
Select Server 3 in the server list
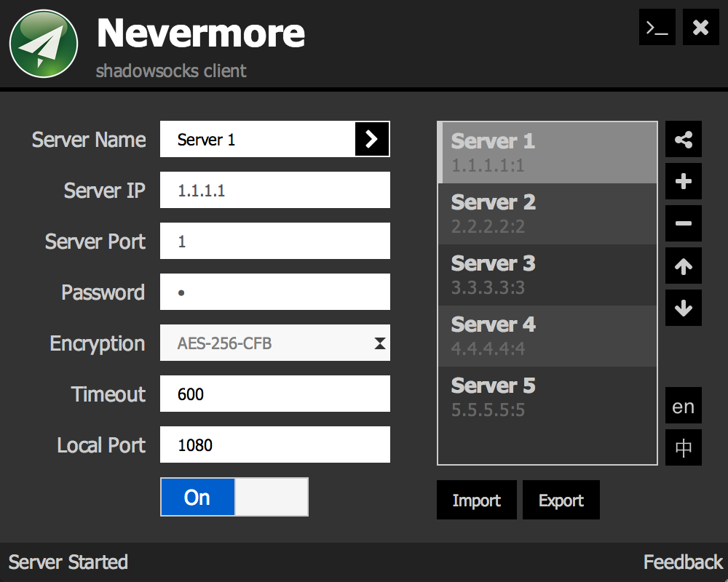click(x=547, y=275)
